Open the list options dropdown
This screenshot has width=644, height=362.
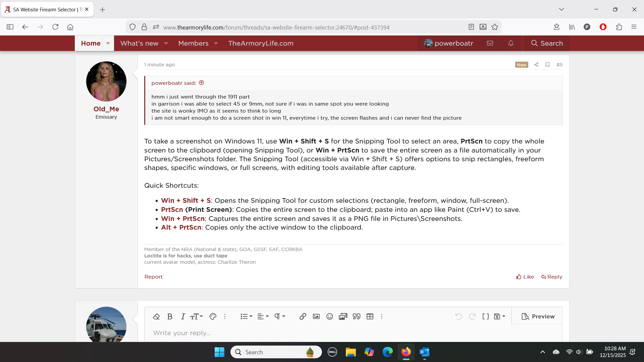click(246, 316)
